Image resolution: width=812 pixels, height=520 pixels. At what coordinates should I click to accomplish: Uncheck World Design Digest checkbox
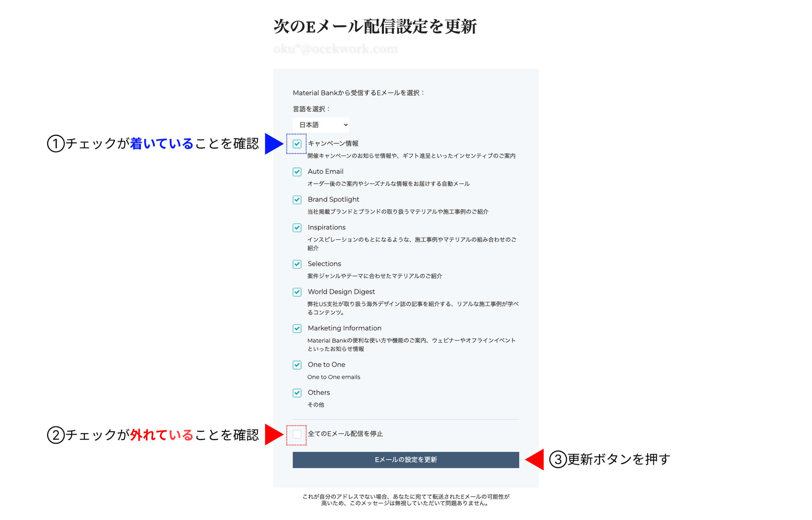pos(297,292)
